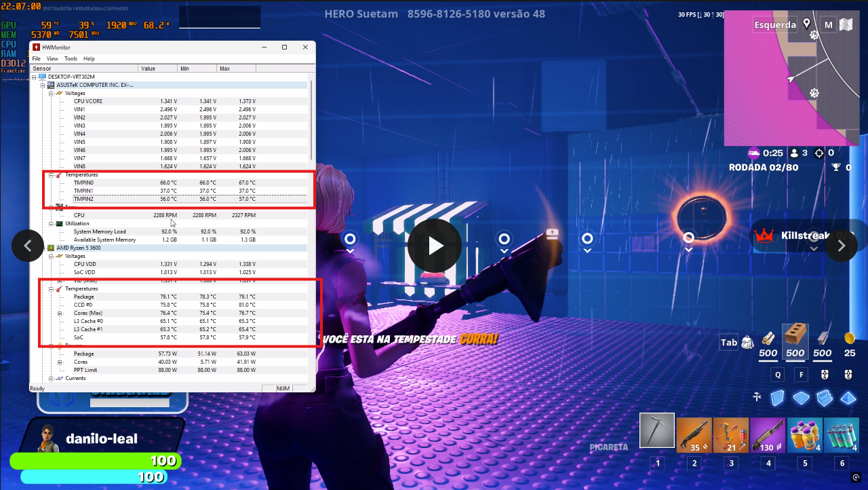Collapse the Ryzen Voltages group

(51, 256)
